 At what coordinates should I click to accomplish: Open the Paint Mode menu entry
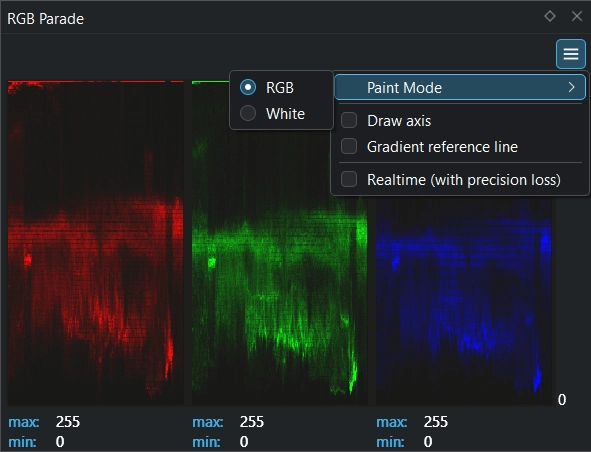pyautogui.click(x=460, y=87)
